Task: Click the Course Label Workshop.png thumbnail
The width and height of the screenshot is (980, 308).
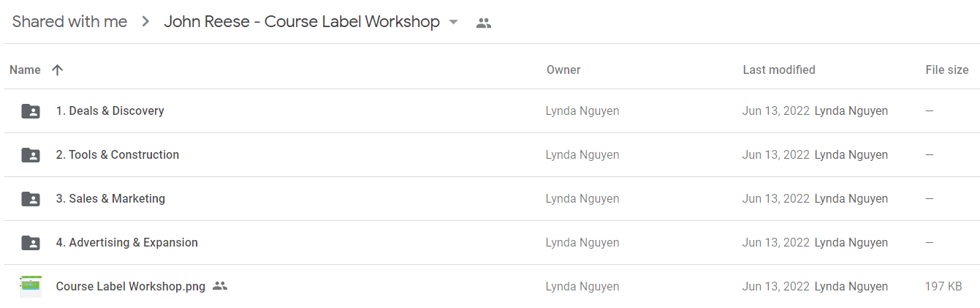Action: (31, 286)
